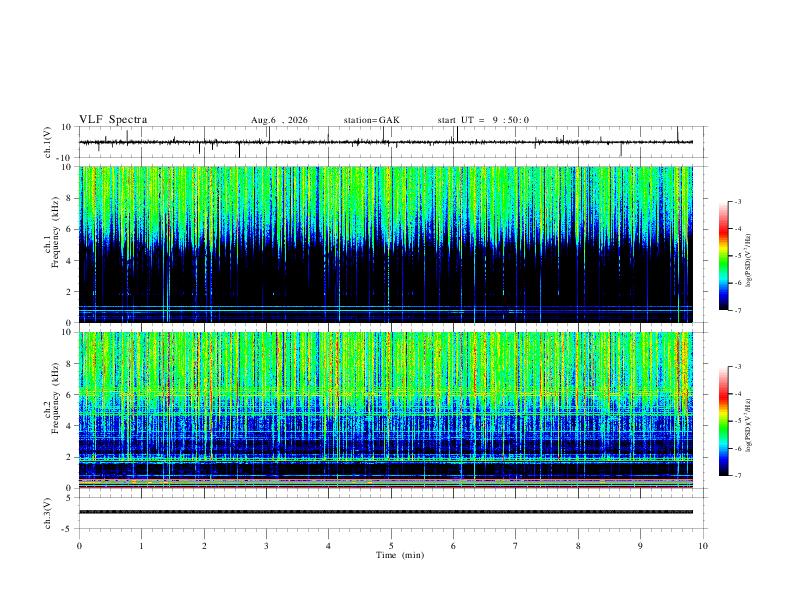Click the ch.1 PSD color scale bar
The image size is (792, 612).
point(723,256)
